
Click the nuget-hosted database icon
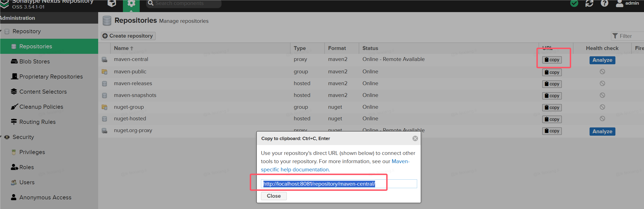104,119
